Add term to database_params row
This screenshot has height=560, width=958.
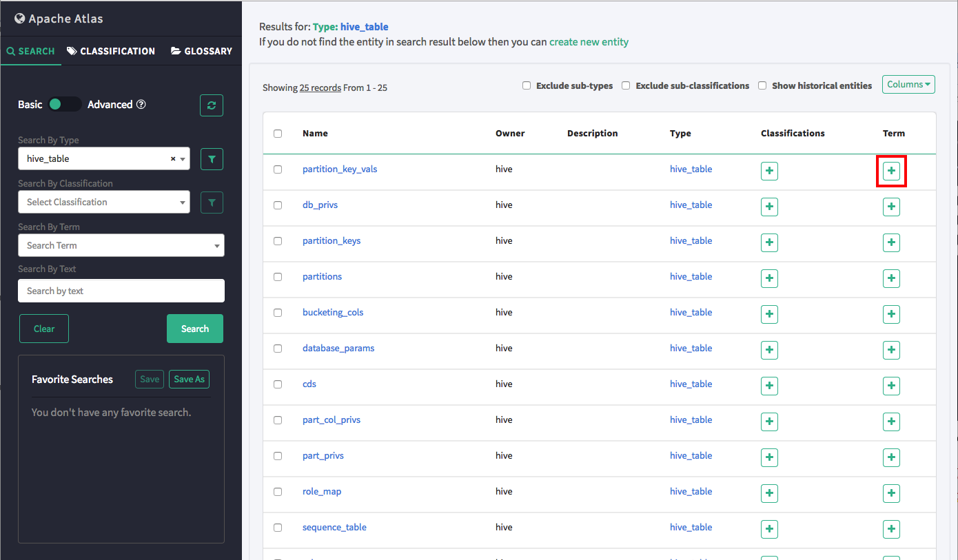(891, 350)
